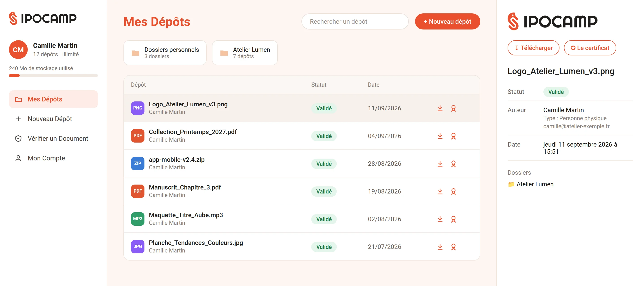Open the Dossiers personnels folder card
The width and height of the screenshot is (644, 286).
pos(165,53)
